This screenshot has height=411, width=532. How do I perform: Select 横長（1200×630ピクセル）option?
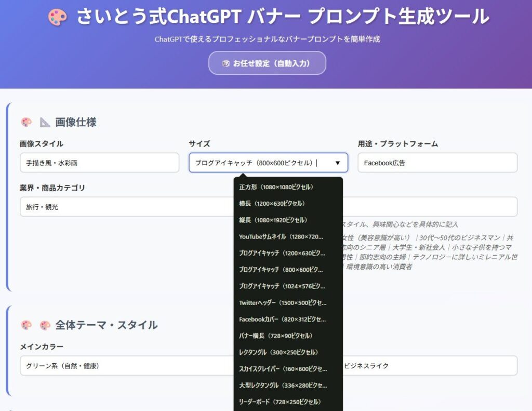coord(288,204)
